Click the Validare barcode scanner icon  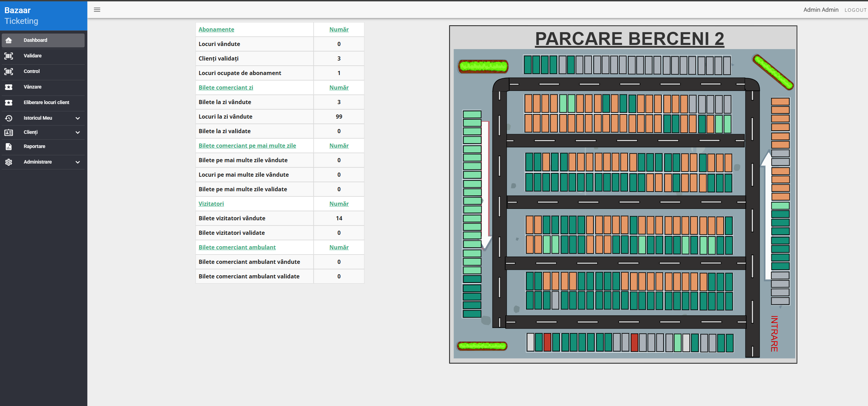(9, 56)
